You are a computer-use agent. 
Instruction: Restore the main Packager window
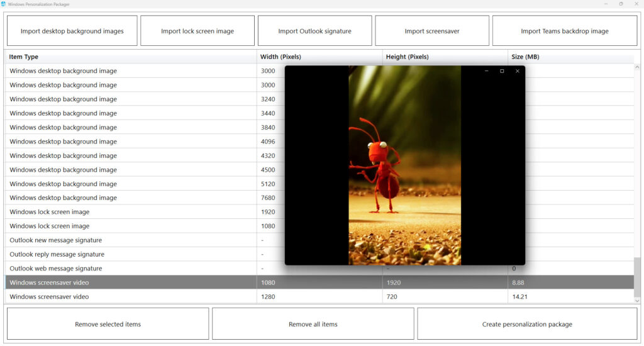pyautogui.click(x=621, y=4)
